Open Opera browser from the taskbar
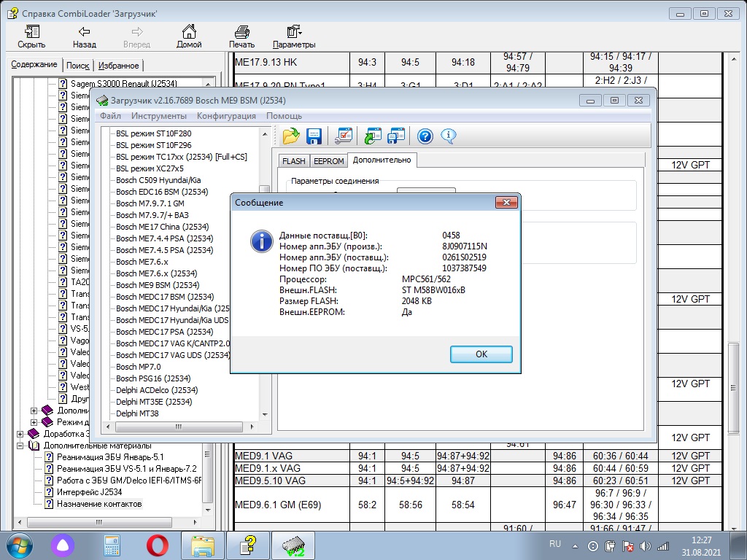Screen dimensions: 747x560 157,545
